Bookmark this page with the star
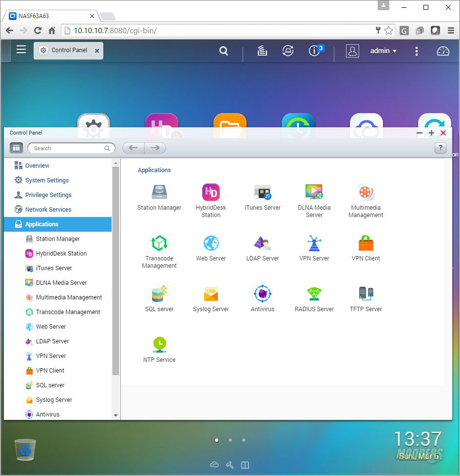Screen dimensions: 460x476 coord(388,30)
